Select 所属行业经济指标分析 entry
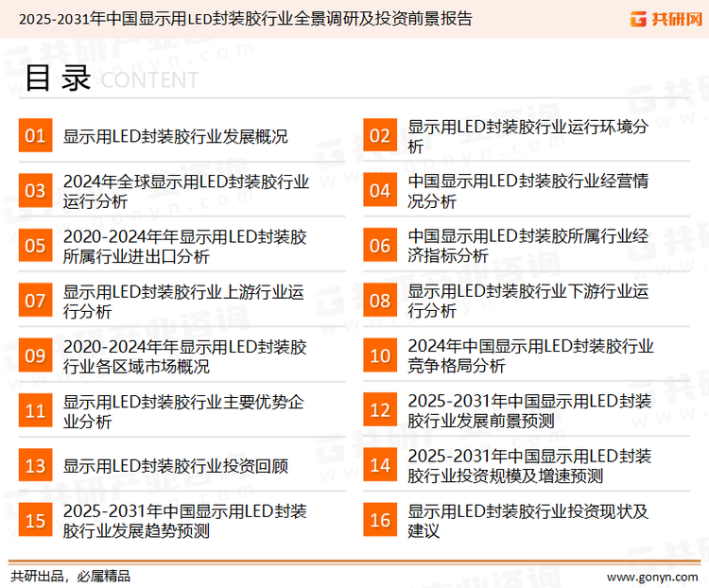Viewport: 709px width, 588px height. 528,246
